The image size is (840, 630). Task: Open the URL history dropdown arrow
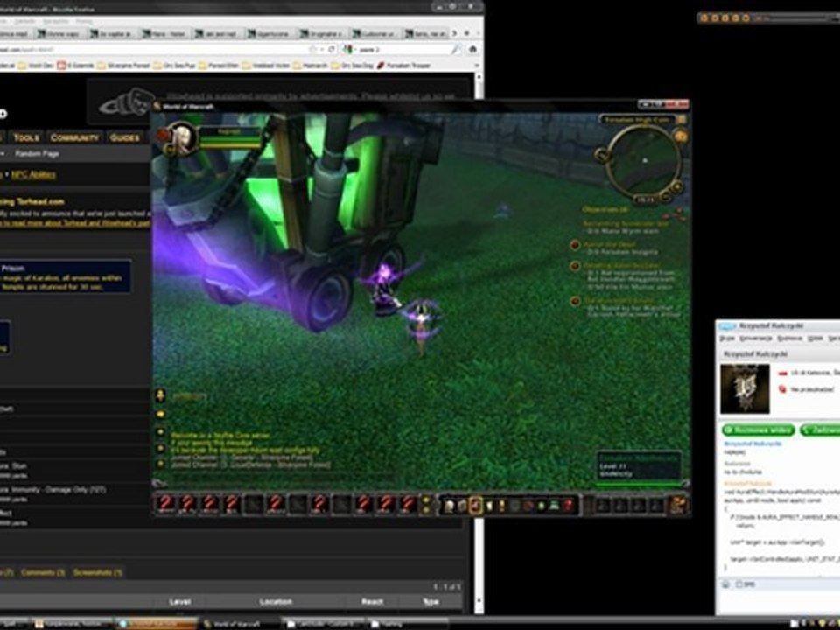click(x=323, y=49)
